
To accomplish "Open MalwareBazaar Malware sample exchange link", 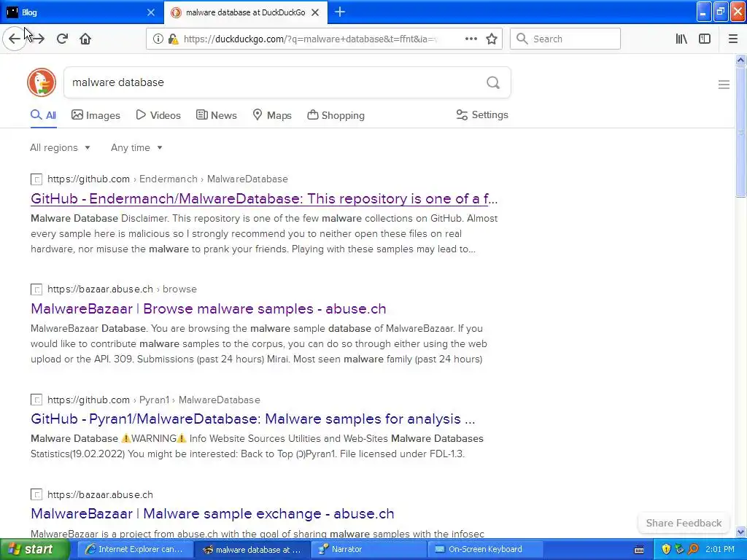I will pyautogui.click(x=212, y=513).
